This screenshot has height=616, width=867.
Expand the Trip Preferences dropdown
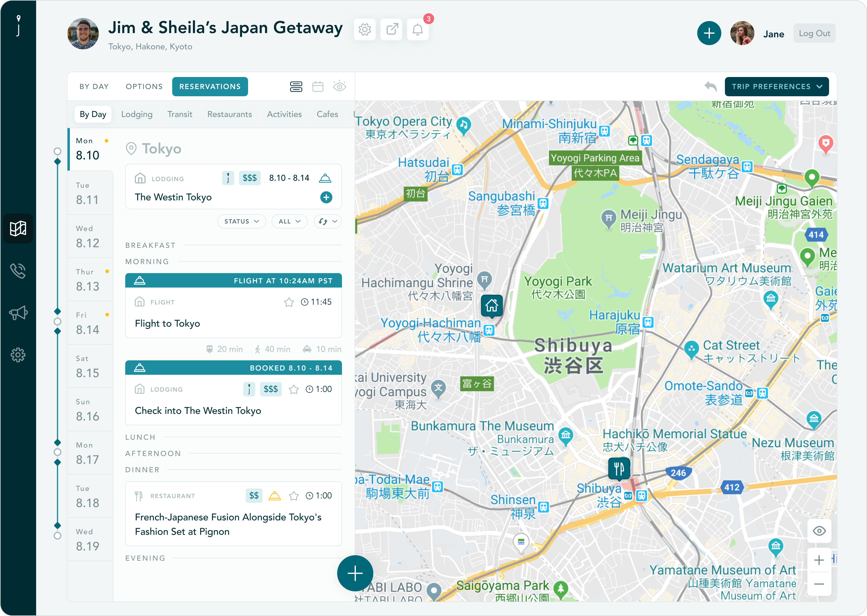point(776,87)
